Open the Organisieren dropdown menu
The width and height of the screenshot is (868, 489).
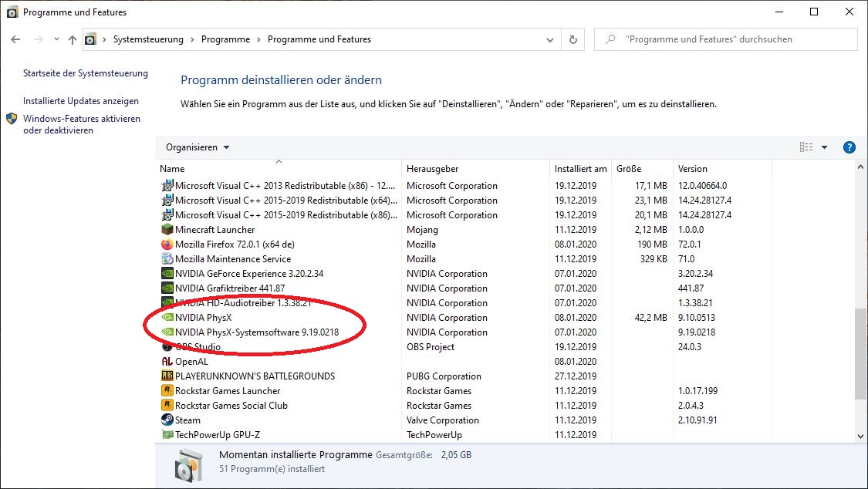[198, 147]
